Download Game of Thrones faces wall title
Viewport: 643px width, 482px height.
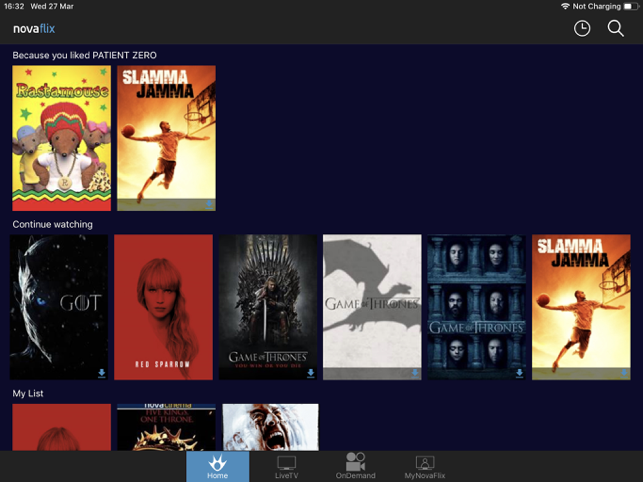(519, 374)
